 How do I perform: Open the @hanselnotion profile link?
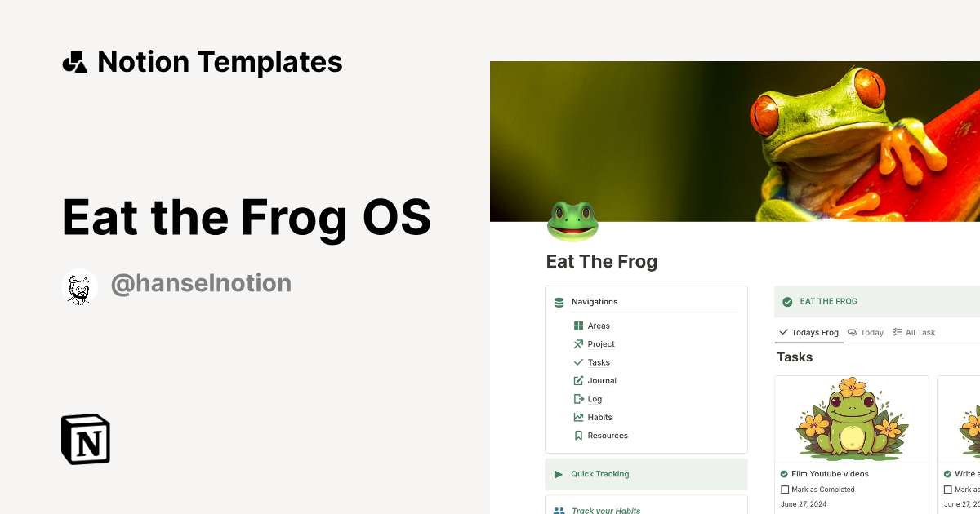pyautogui.click(x=201, y=282)
